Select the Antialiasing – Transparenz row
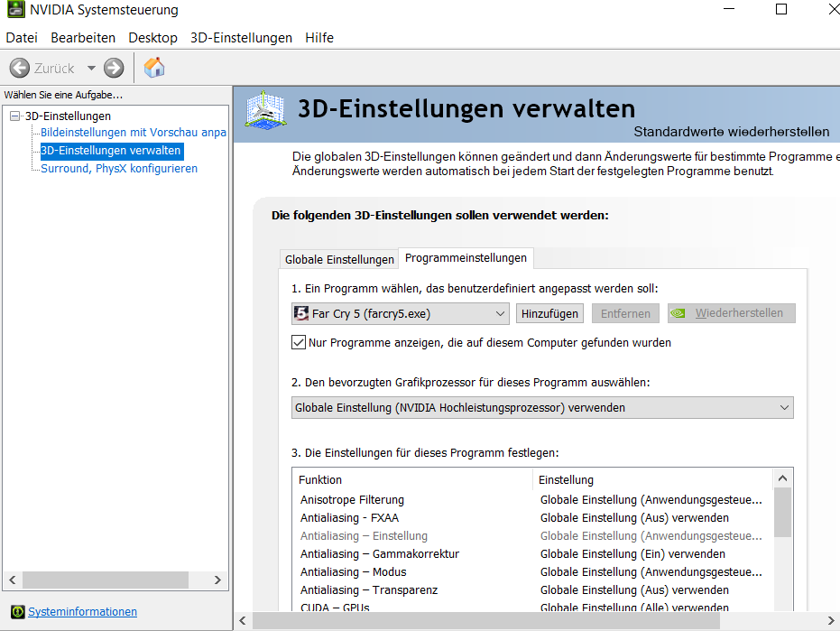 pyautogui.click(x=533, y=589)
